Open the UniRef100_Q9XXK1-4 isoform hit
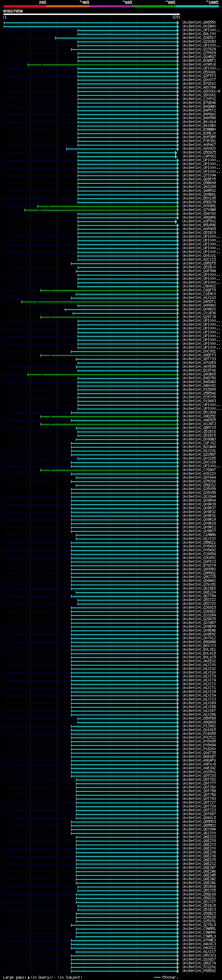 201,91
